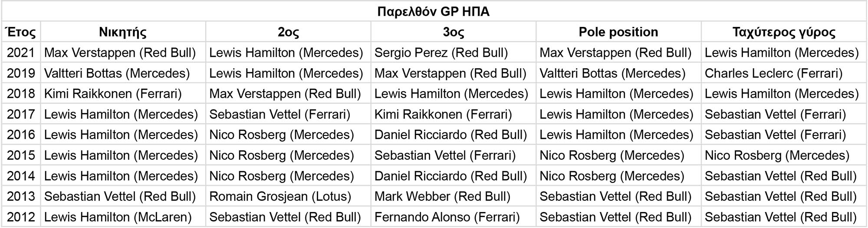Click the Kimi Raikkonen (Ferrari) winner cell for 2018
The height and width of the screenshot is (228, 868).
(x=113, y=94)
